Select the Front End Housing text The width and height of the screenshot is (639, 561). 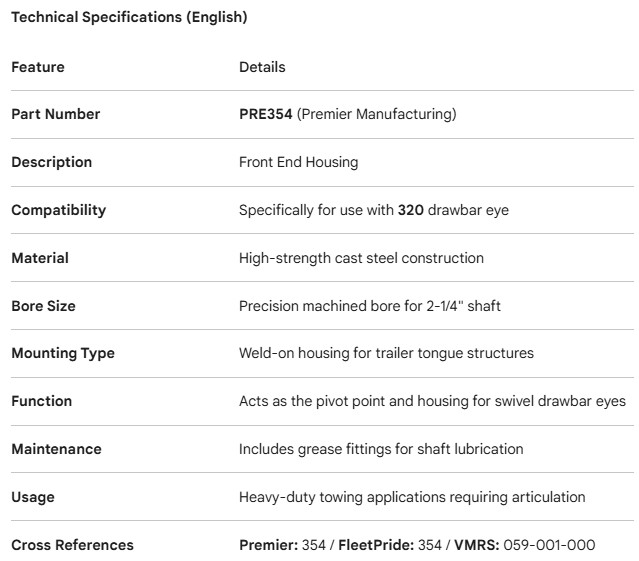[298, 162]
